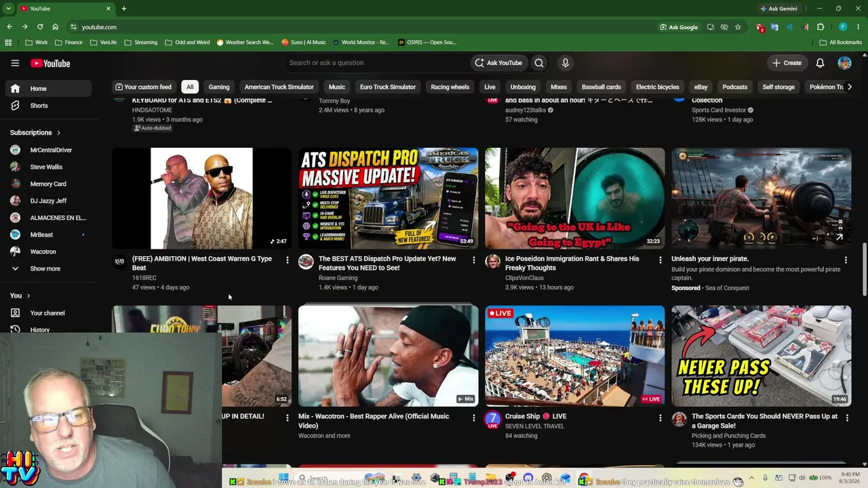Screen dimensions: 868x488
Task: Click the browser home button
Action: 55,27
